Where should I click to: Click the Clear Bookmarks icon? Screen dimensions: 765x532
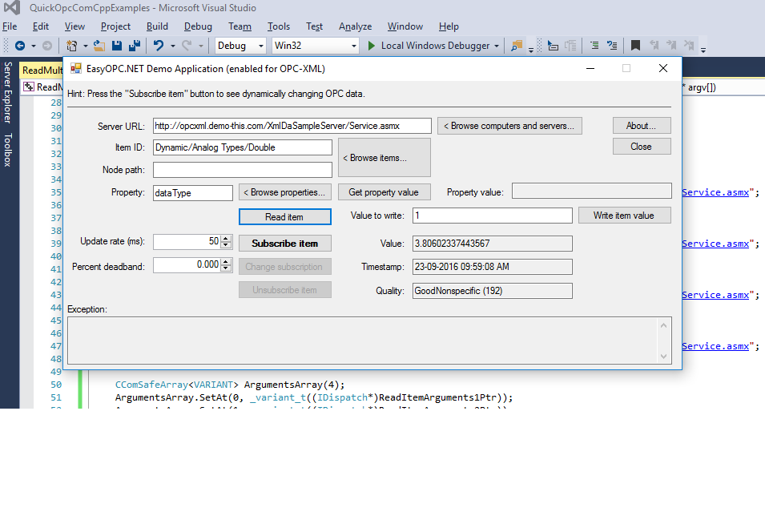689,46
